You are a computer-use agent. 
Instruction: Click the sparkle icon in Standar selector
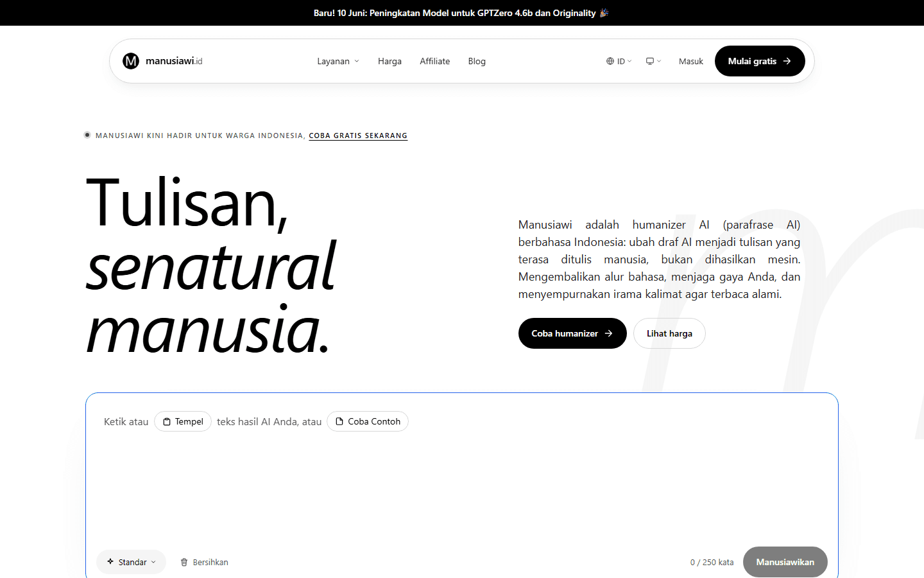click(x=110, y=561)
